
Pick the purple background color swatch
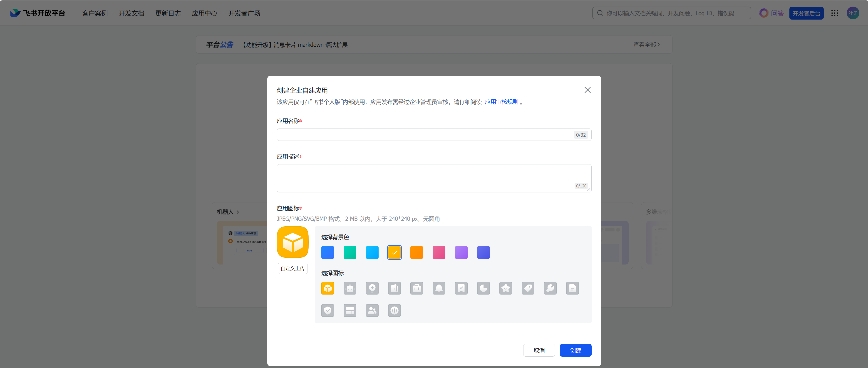pyautogui.click(x=461, y=253)
